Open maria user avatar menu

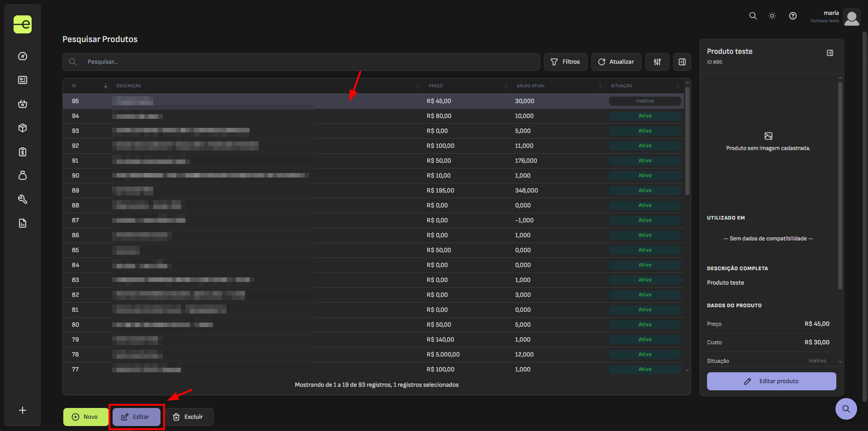[852, 17]
